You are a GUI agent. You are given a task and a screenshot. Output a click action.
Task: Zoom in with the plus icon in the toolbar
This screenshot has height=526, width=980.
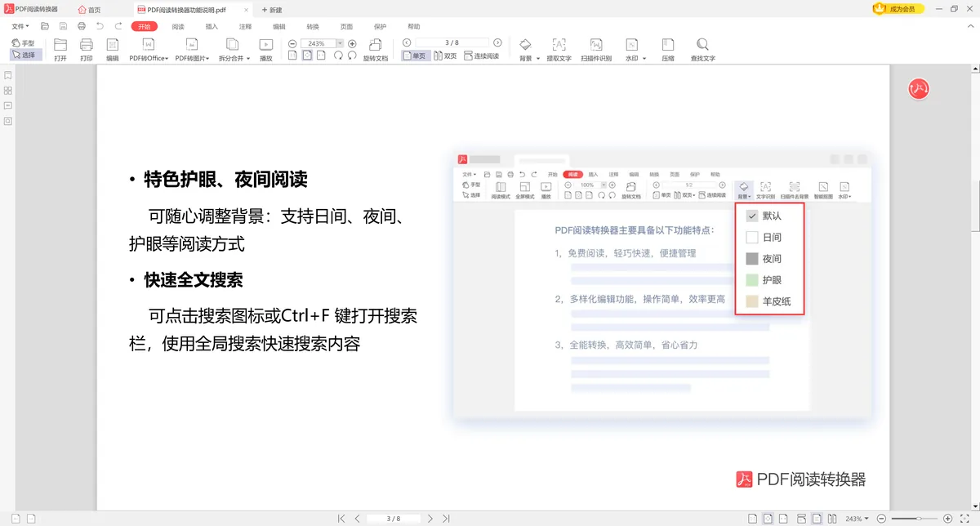click(352, 43)
